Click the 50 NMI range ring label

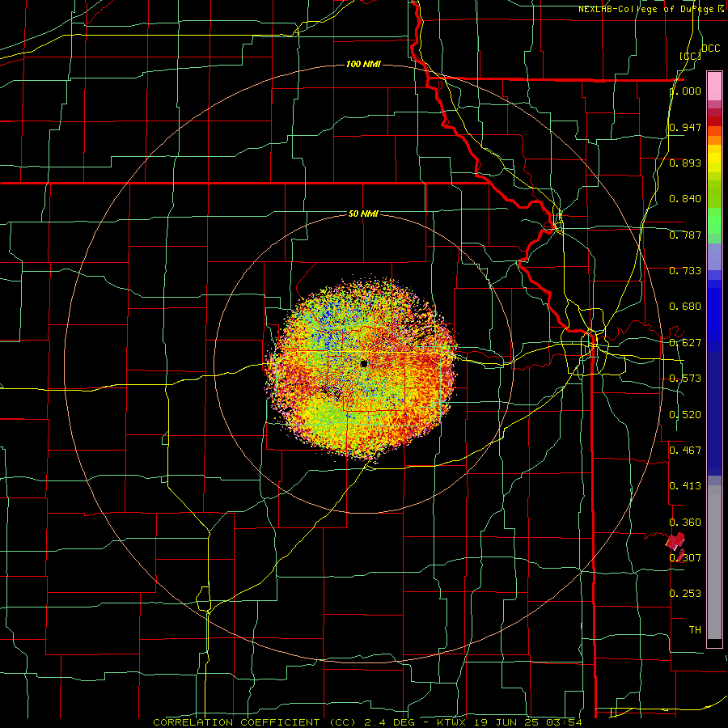click(363, 214)
